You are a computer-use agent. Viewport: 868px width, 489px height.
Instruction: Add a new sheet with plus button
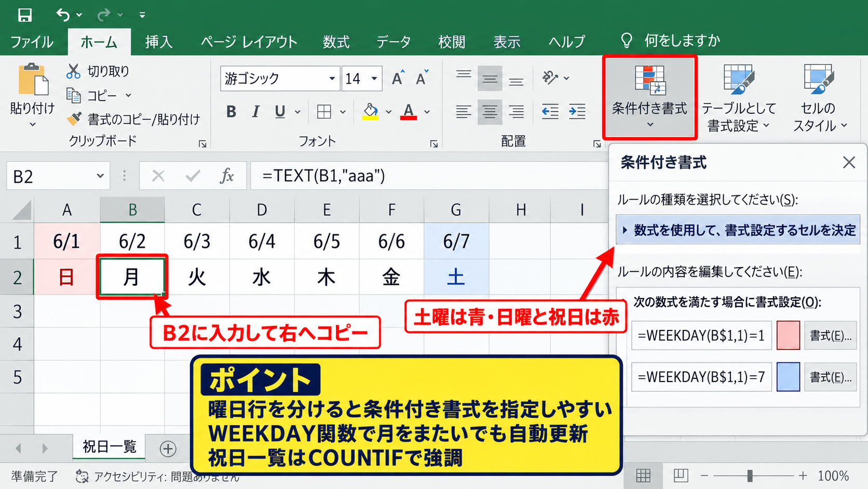point(168,449)
